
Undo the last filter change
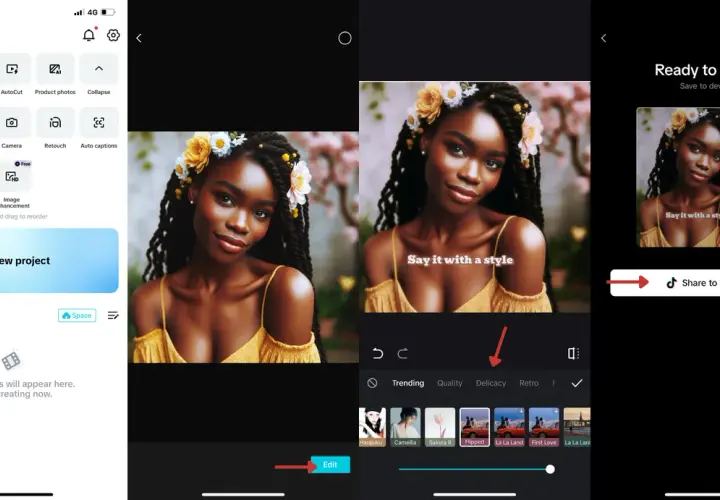coord(377,354)
